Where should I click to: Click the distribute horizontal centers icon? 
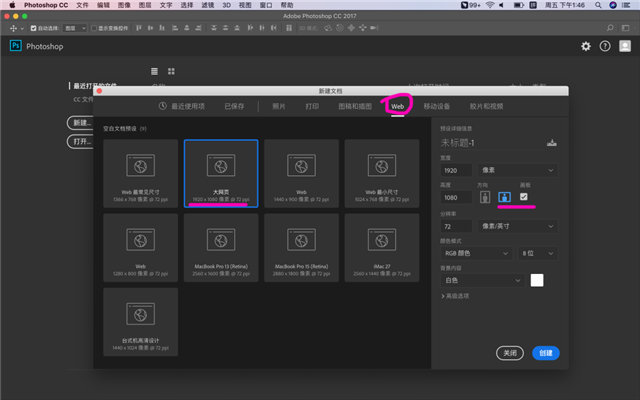click(x=262, y=28)
